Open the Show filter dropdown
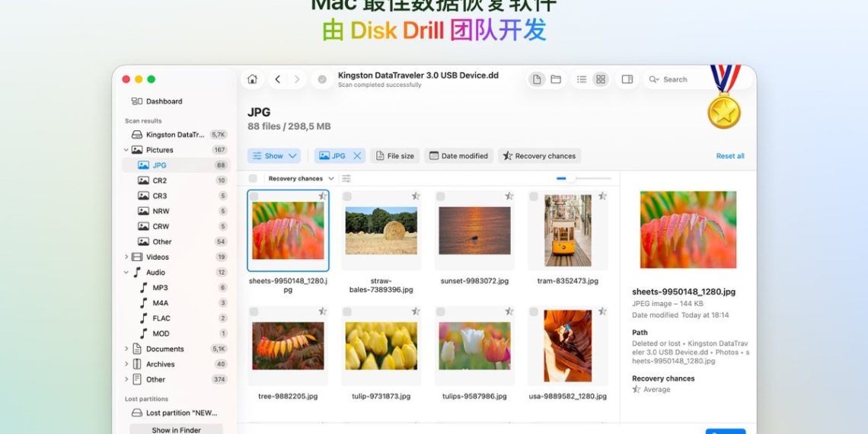 [273, 156]
